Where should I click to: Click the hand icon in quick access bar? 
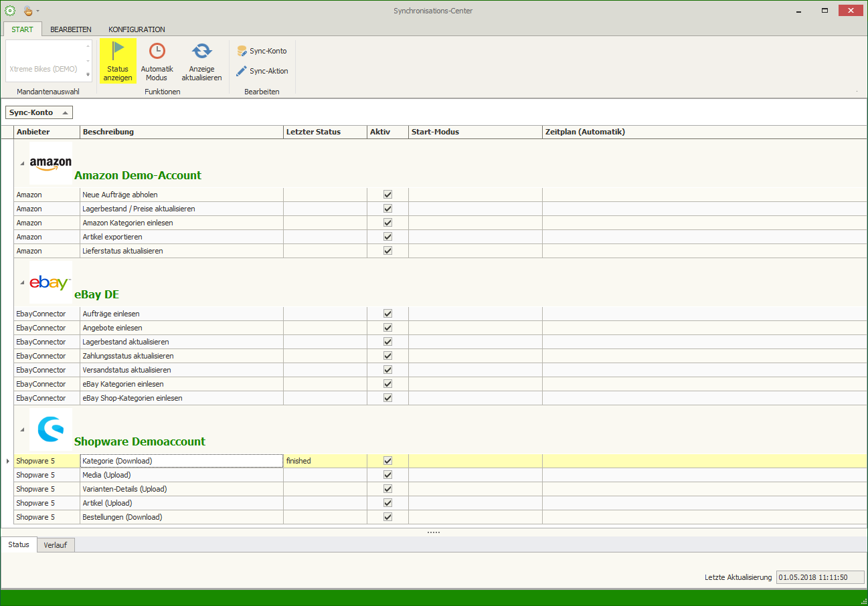[x=28, y=11]
